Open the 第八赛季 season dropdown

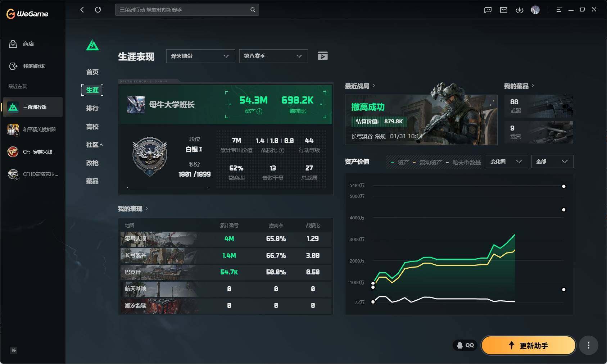point(273,56)
